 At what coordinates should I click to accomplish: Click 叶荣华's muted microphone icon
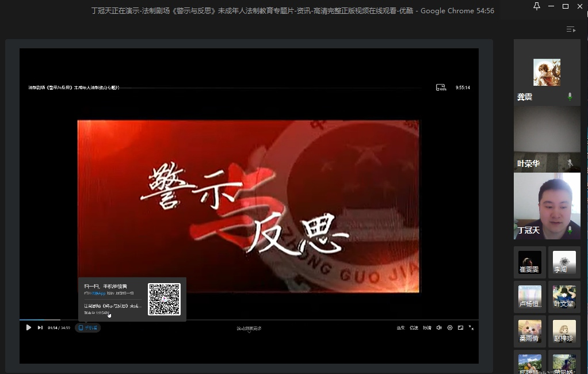coord(570,163)
